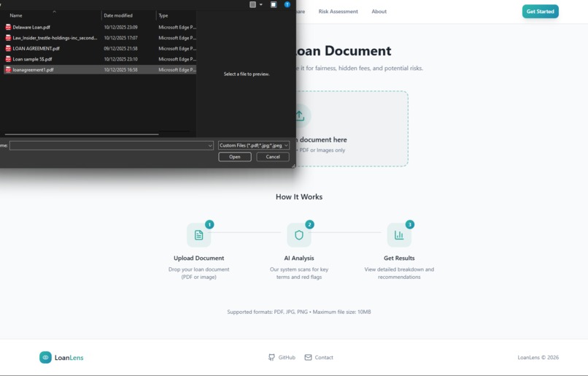Open the change view layout icon

click(x=252, y=4)
